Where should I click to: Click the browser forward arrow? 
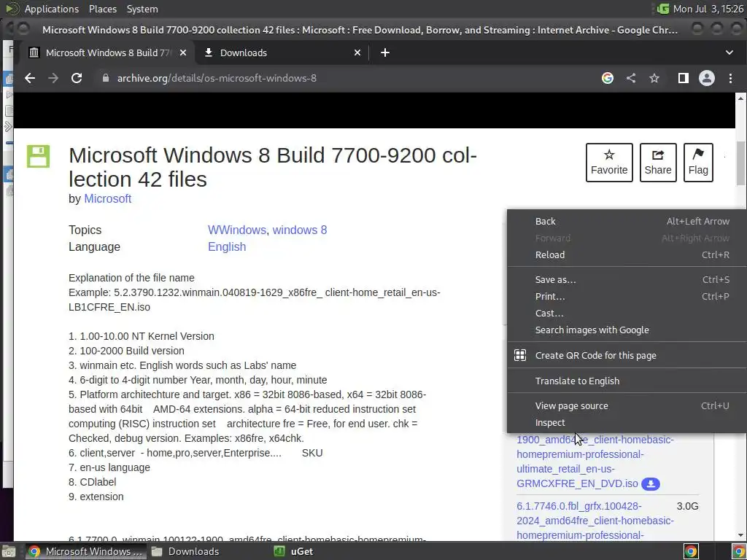pyautogui.click(x=53, y=78)
